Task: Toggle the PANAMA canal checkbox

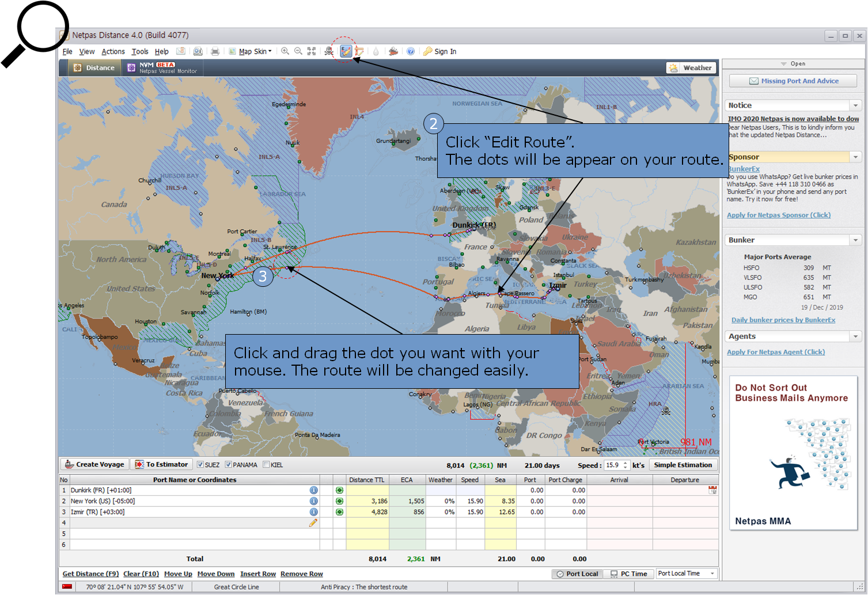Action: pos(228,465)
